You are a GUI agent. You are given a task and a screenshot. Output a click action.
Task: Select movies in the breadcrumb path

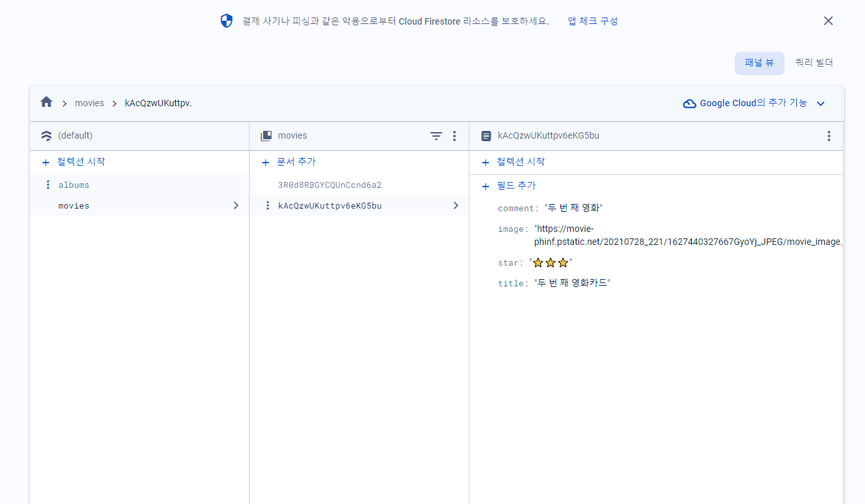89,103
